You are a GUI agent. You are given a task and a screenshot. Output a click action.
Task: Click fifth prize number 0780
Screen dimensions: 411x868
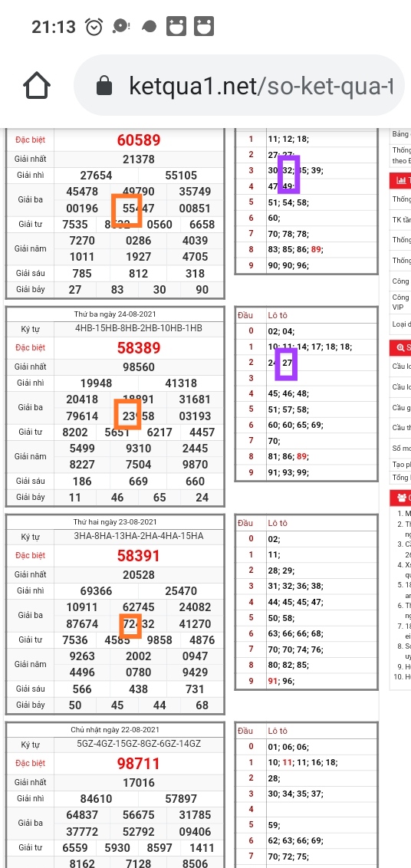[139, 672]
